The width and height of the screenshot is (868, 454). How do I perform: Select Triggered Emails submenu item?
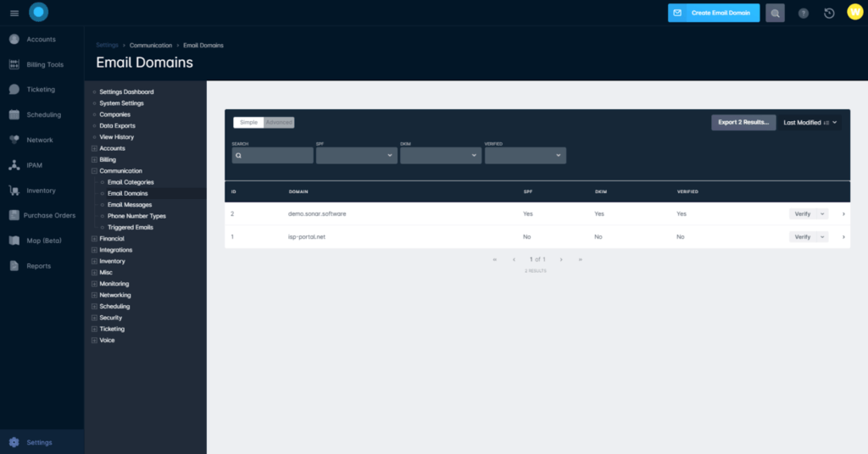pyautogui.click(x=130, y=227)
